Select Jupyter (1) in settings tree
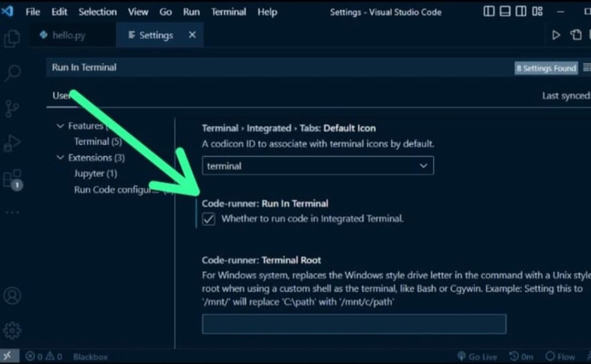Screen dimensions: 591x364 95,174
